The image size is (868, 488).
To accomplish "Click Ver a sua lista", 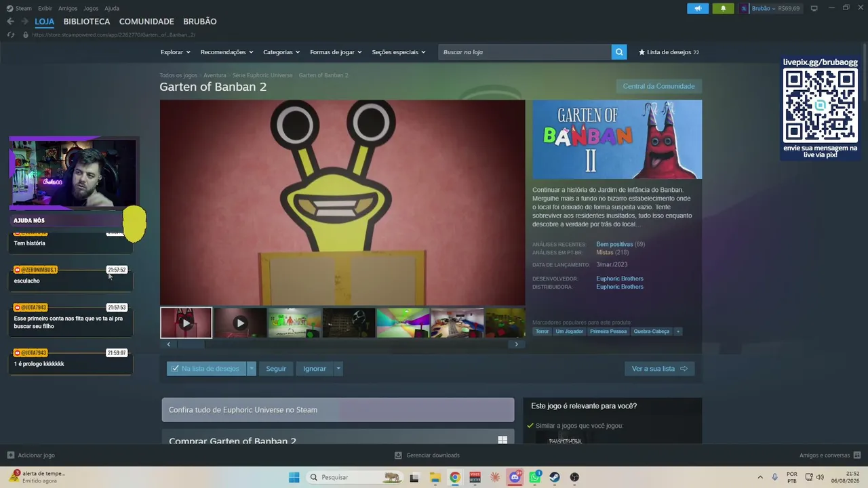I will (x=659, y=369).
